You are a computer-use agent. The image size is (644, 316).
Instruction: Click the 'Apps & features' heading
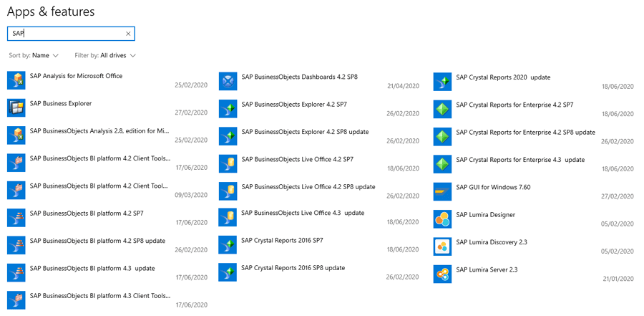coord(51,11)
